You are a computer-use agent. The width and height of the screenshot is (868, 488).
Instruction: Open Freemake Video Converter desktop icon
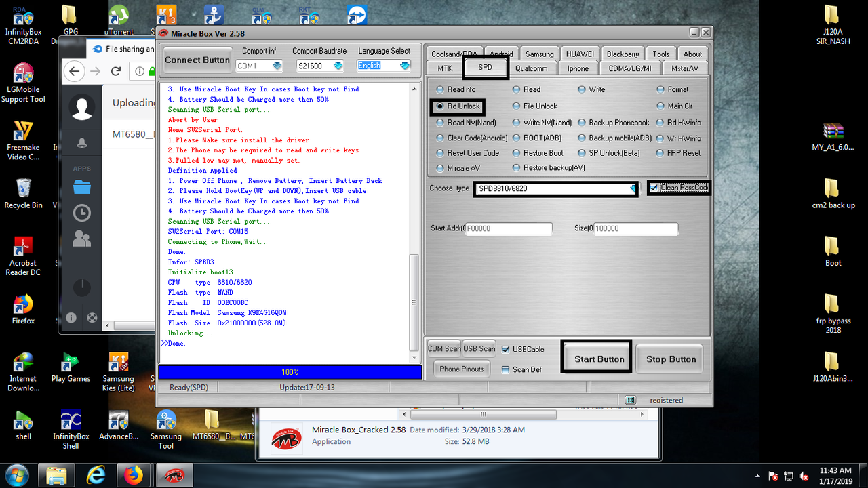23,141
